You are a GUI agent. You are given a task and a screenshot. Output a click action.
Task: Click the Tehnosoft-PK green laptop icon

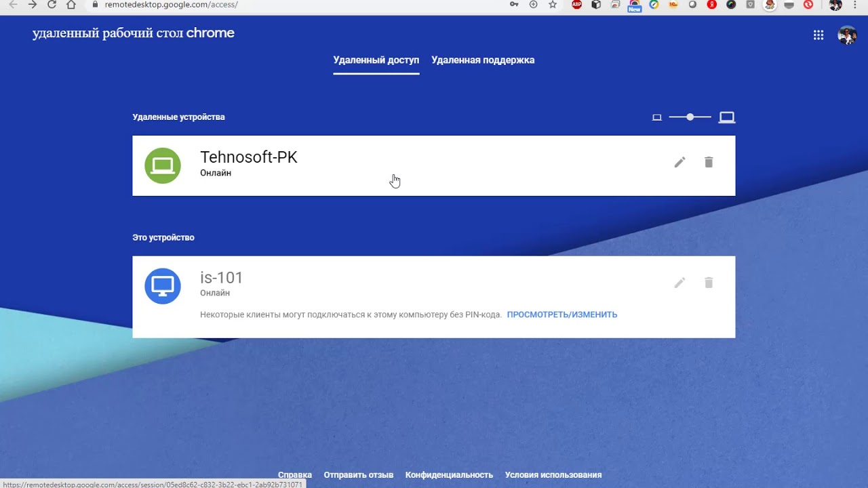(163, 165)
